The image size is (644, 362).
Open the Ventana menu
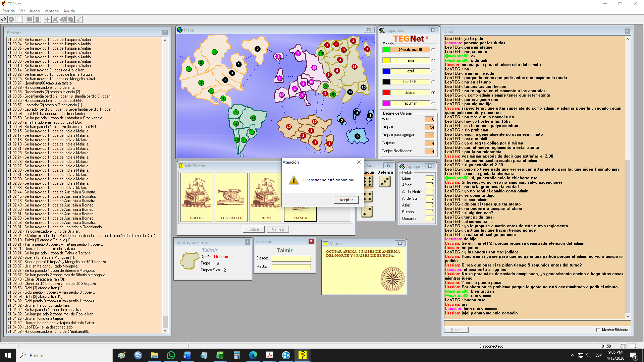coord(51,11)
